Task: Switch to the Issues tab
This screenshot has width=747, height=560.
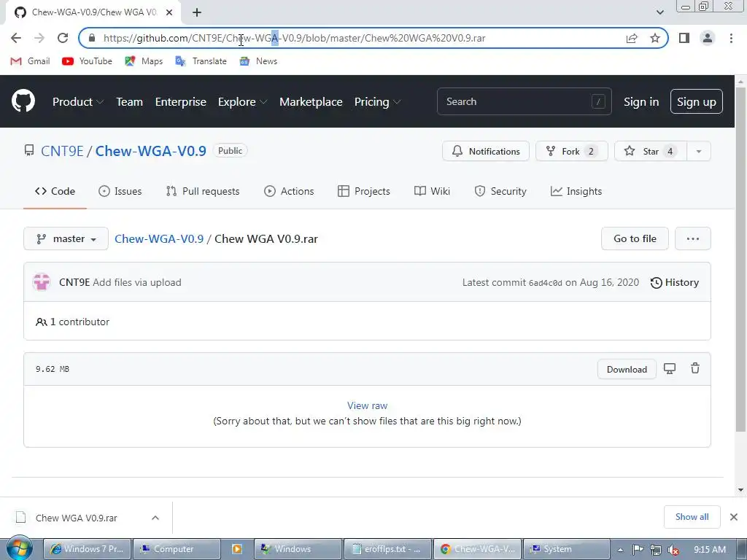Action: click(120, 191)
